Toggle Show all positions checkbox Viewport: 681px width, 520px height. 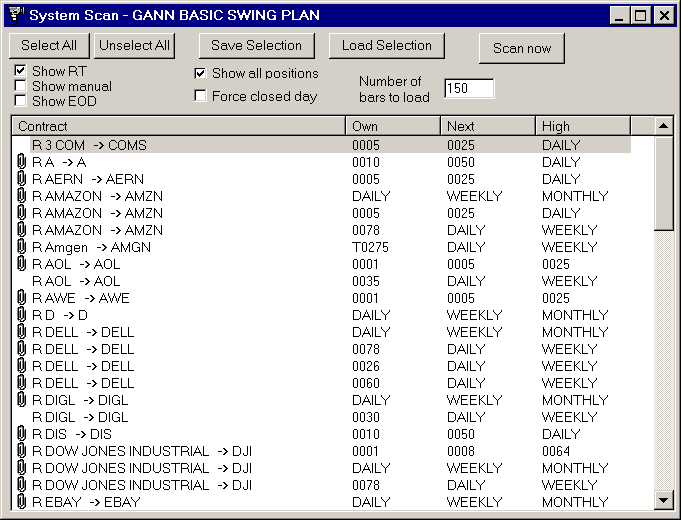coord(201,74)
